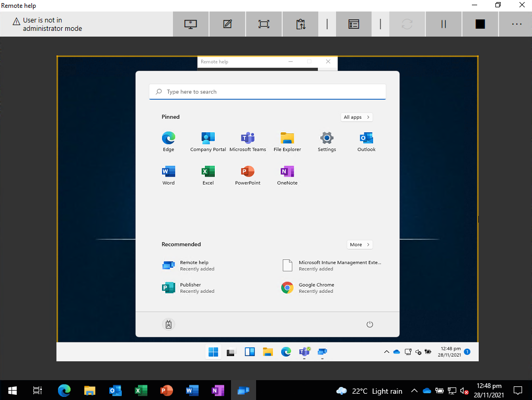Launch Microsoft Teams from pinned apps

click(248, 142)
